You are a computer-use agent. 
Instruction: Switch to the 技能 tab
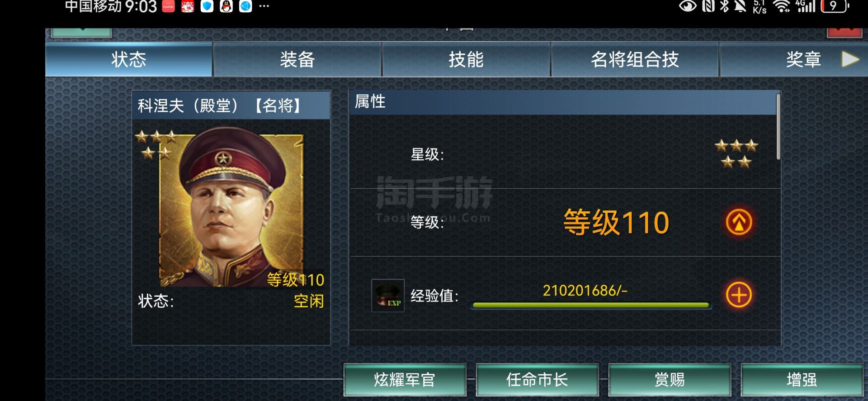point(466,59)
